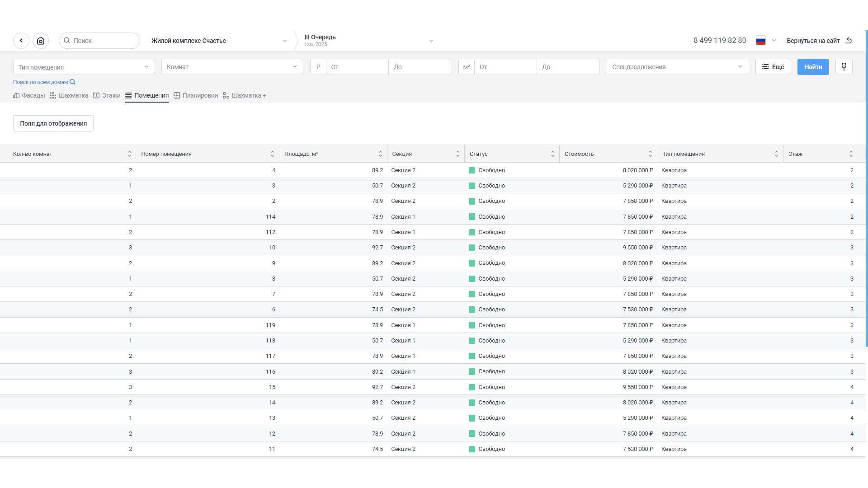Sort by Этаж column arrows

pos(851,154)
